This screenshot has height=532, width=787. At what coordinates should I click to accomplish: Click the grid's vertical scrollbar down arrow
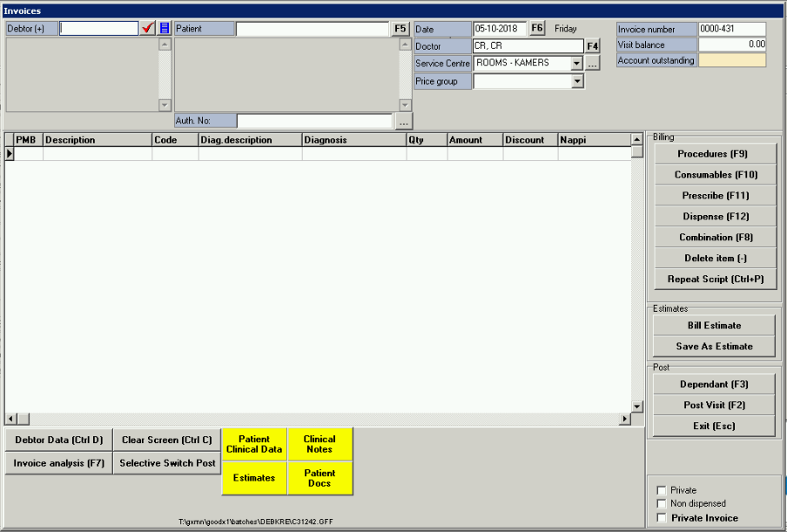click(637, 407)
